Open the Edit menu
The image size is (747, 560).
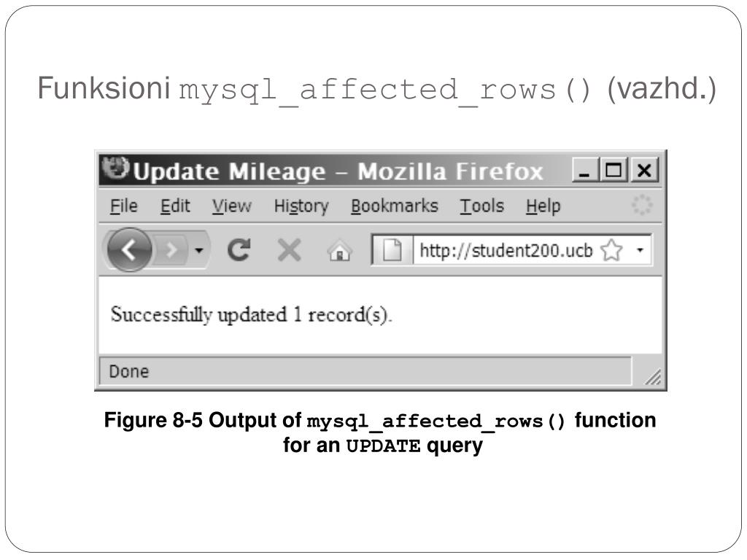(175, 206)
